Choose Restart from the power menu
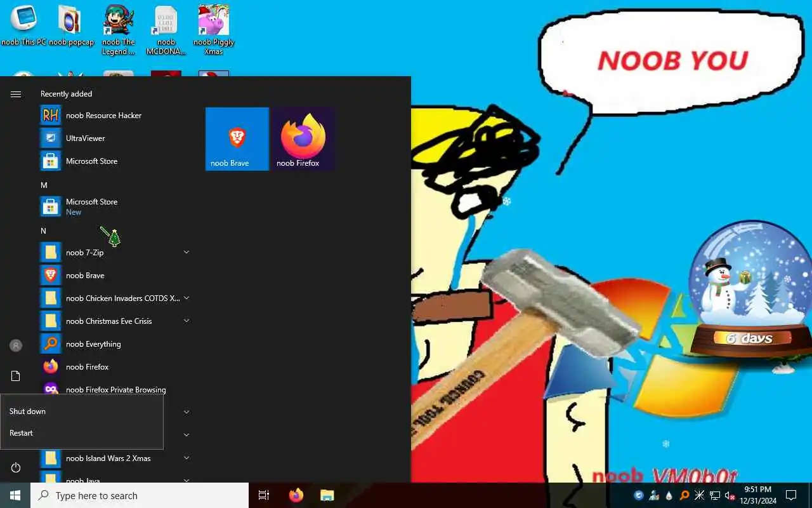The height and width of the screenshot is (508, 812). (x=82, y=433)
